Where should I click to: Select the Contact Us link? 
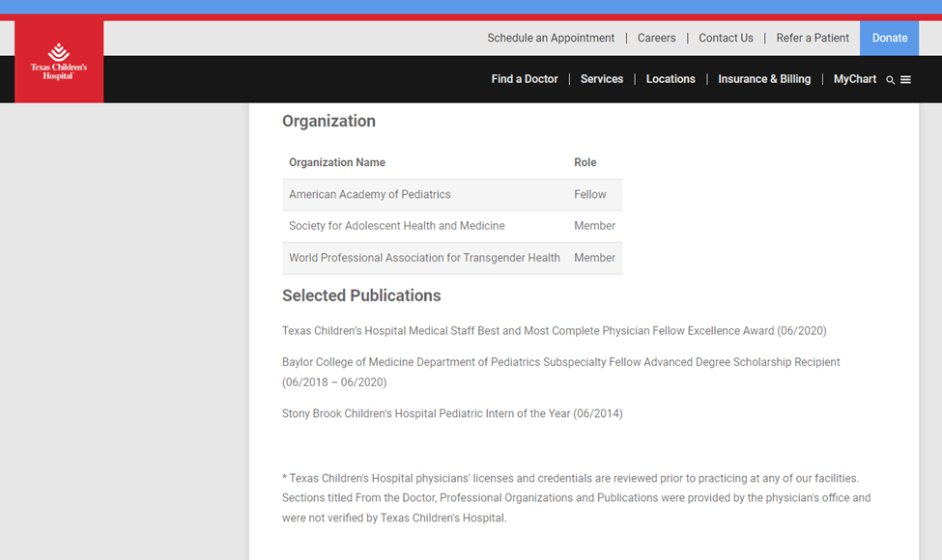[x=726, y=39]
